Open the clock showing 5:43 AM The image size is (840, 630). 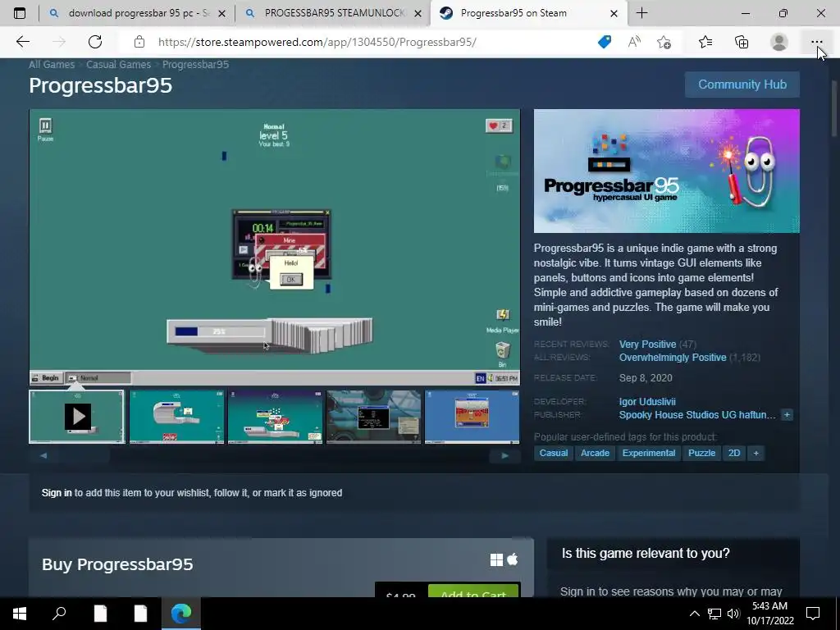[770, 614]
